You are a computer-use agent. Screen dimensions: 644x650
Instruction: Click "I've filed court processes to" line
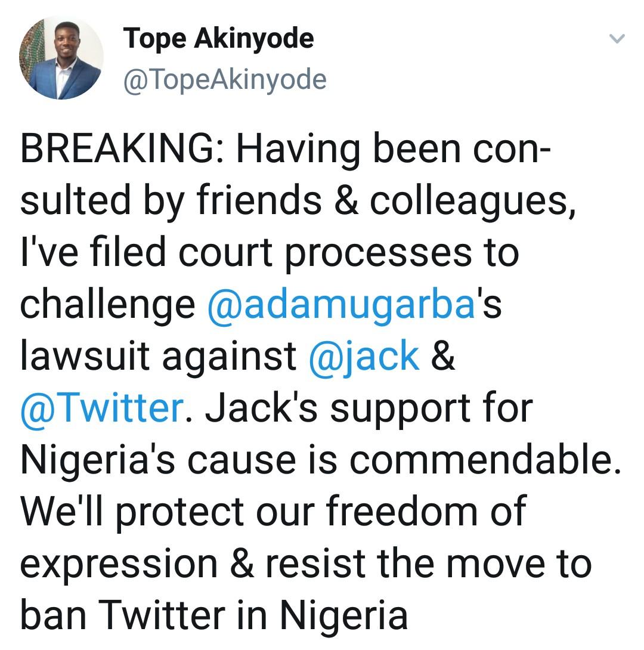tap(270, 253)
